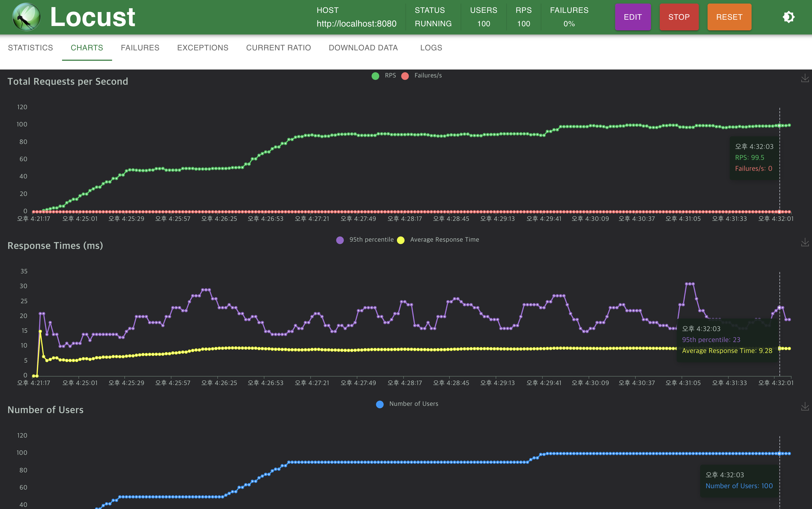
Task: Click the EDIT button
Action: [x=633, y=17]
